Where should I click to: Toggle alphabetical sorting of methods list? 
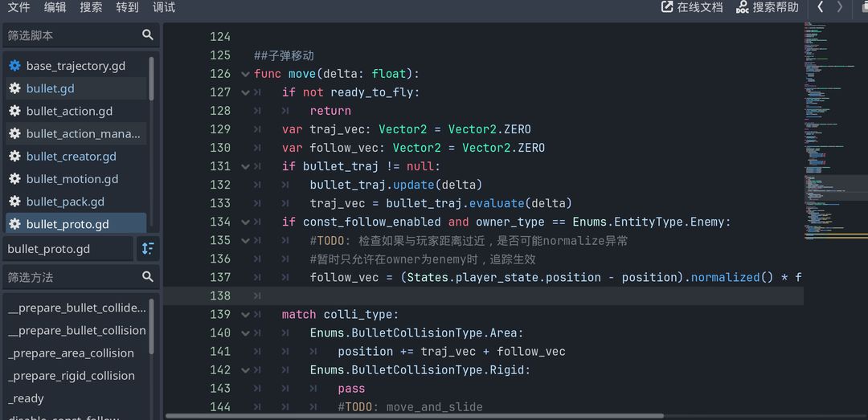coord(148,248)
